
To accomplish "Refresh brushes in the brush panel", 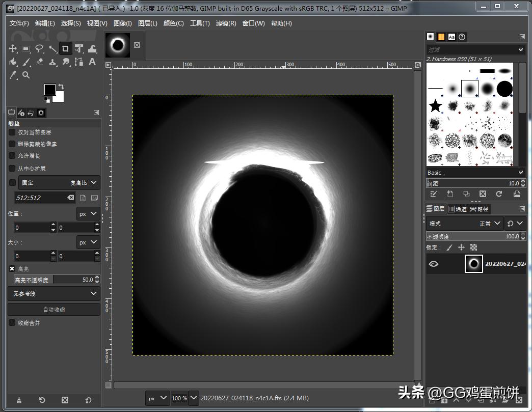I will click(x=499, y=194).
